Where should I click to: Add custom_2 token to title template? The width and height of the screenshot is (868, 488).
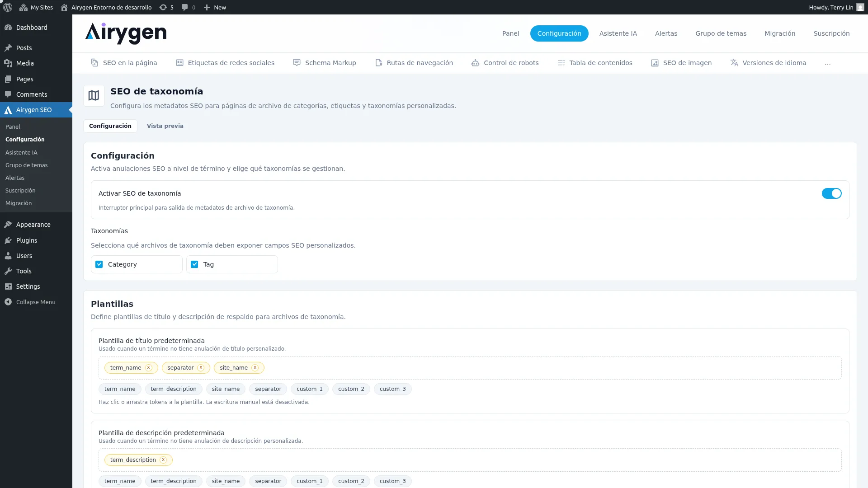tap(351, 389)
